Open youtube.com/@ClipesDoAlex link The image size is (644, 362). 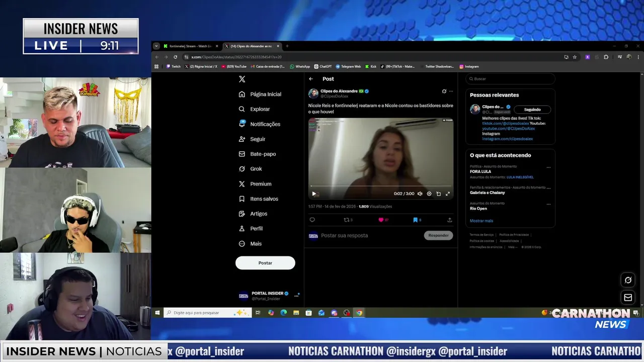508,129
